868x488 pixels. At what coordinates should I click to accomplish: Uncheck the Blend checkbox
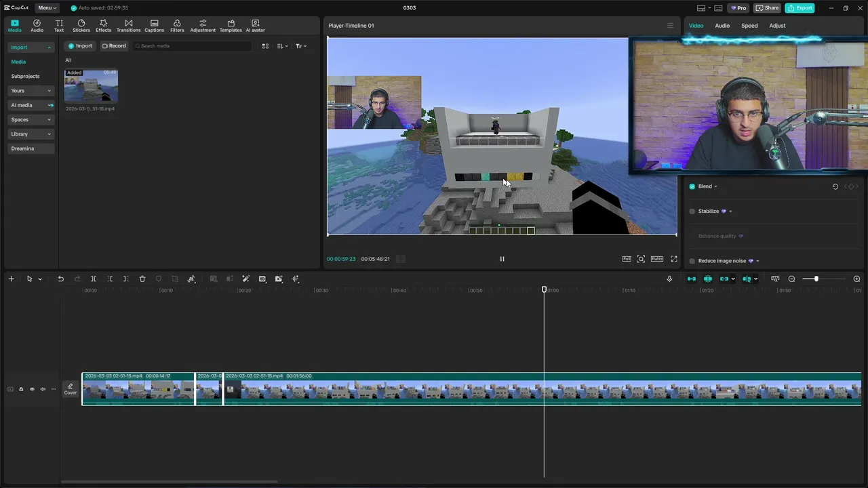click(x=692, y=186)
